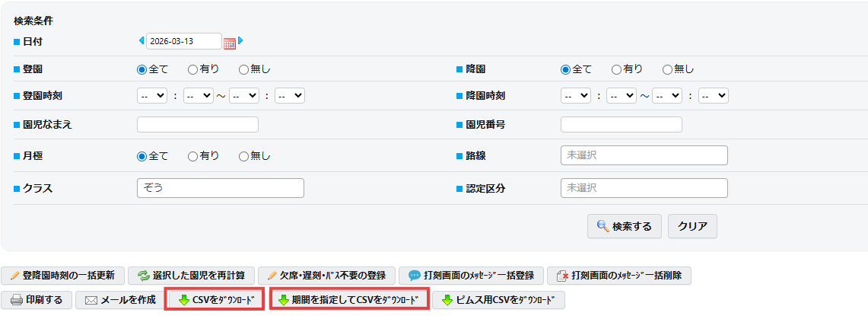Select 無し radio for 登園

pyautogui.click(x=243, y=69)
